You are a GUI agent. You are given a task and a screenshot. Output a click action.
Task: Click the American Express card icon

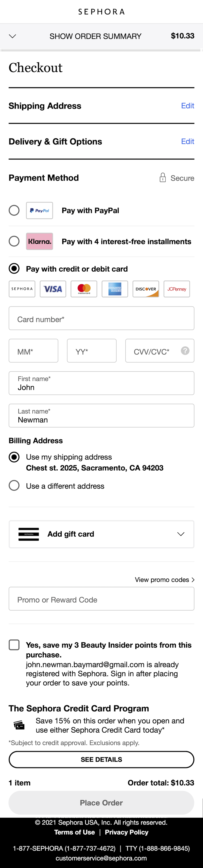click(x=115, y=289)
